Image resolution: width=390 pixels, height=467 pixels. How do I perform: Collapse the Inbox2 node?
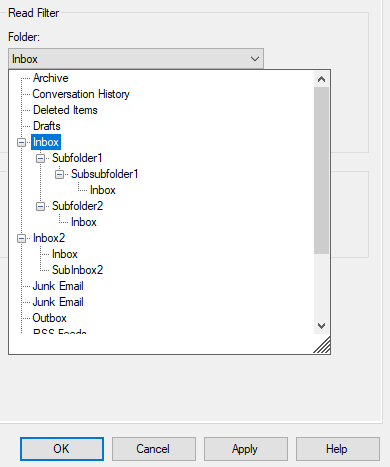pos(21,238)
